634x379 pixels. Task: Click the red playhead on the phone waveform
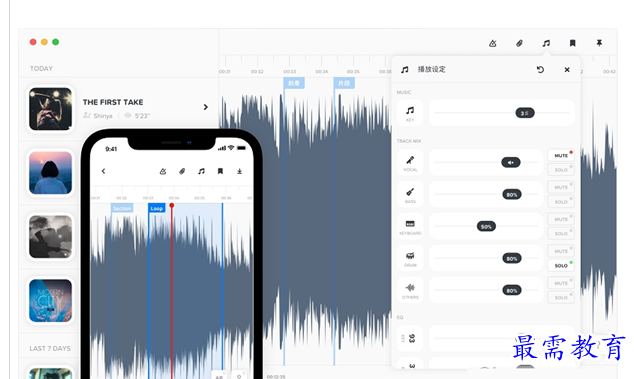172,206
